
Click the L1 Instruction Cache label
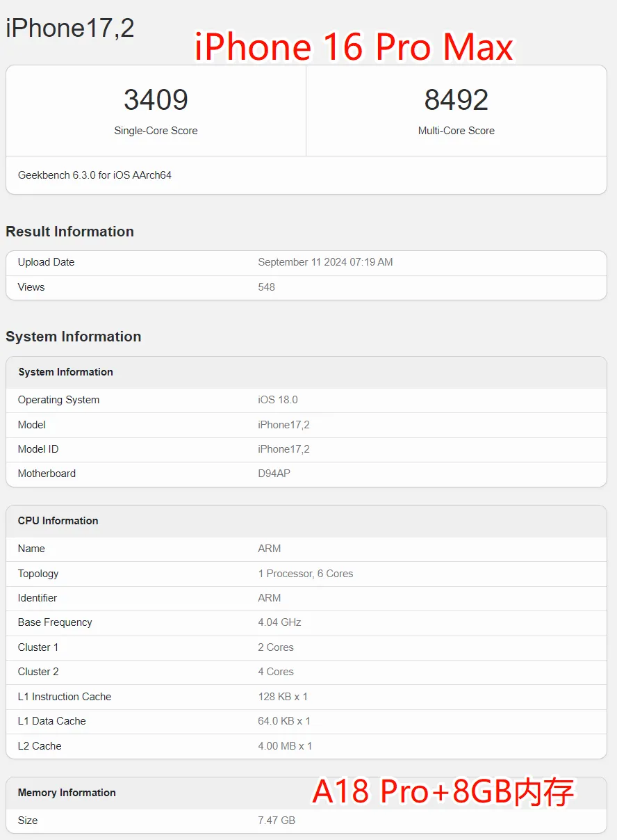pyautogui.click(x=65, y=697)
